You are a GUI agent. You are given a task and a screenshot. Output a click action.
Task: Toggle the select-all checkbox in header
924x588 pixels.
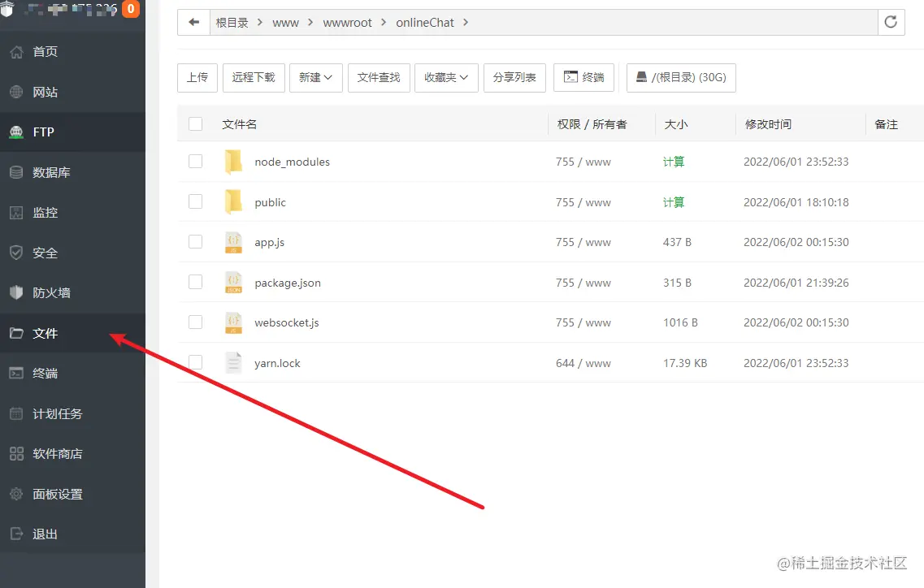(x=196, y=123)
